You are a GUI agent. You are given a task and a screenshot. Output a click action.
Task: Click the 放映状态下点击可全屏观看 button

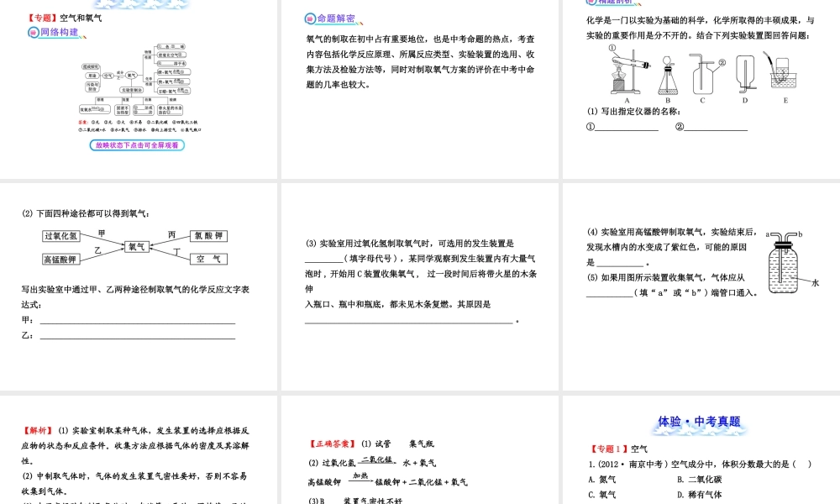click(x=137, y=145)
